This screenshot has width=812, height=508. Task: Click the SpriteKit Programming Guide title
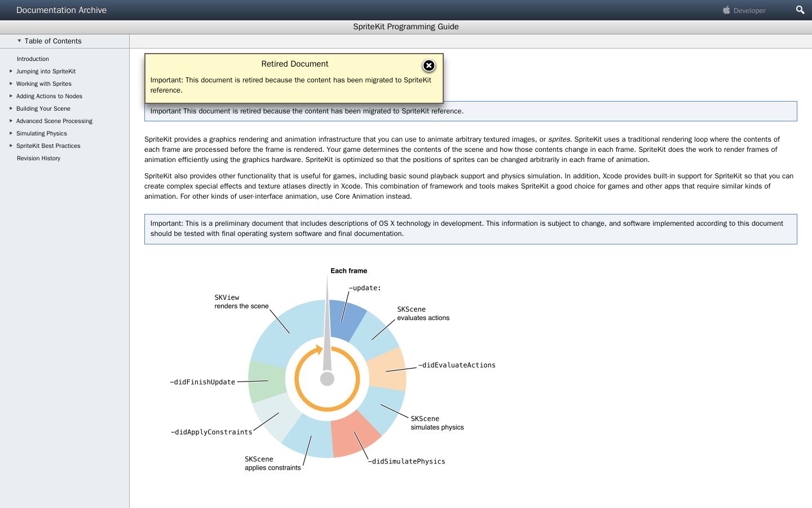(406, 27)
